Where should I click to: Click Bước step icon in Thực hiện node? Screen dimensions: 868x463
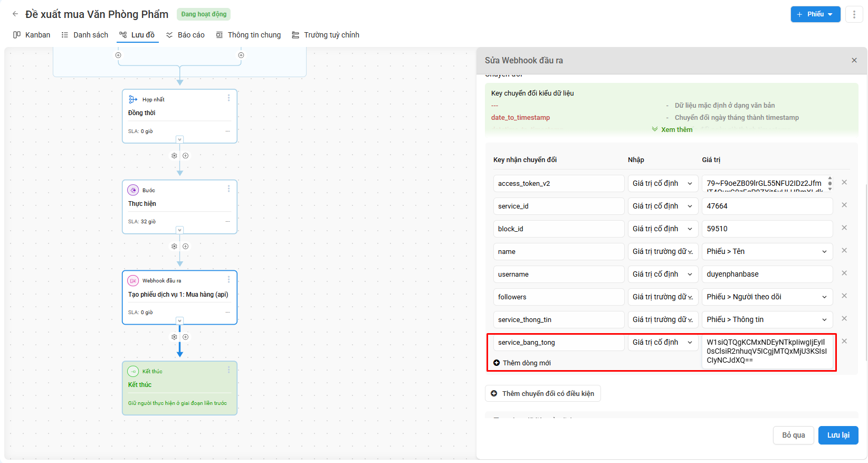coord(133,190)
